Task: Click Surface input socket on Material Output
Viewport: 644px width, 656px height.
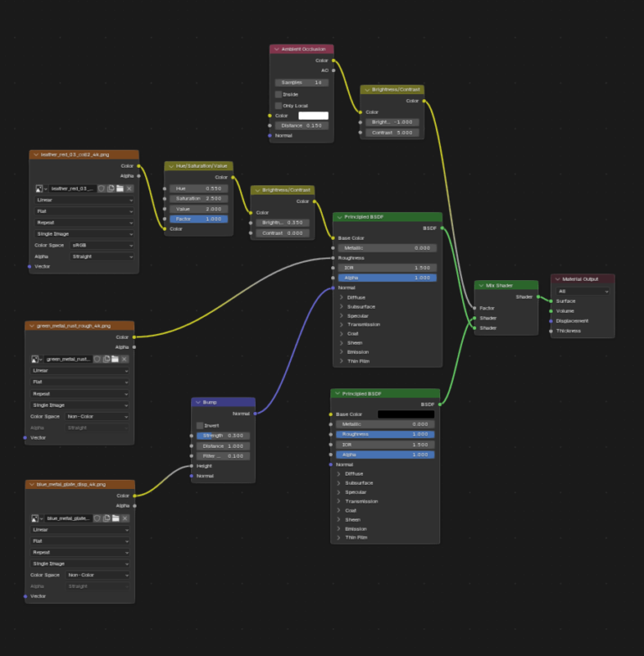Action: tap(551, 301)
